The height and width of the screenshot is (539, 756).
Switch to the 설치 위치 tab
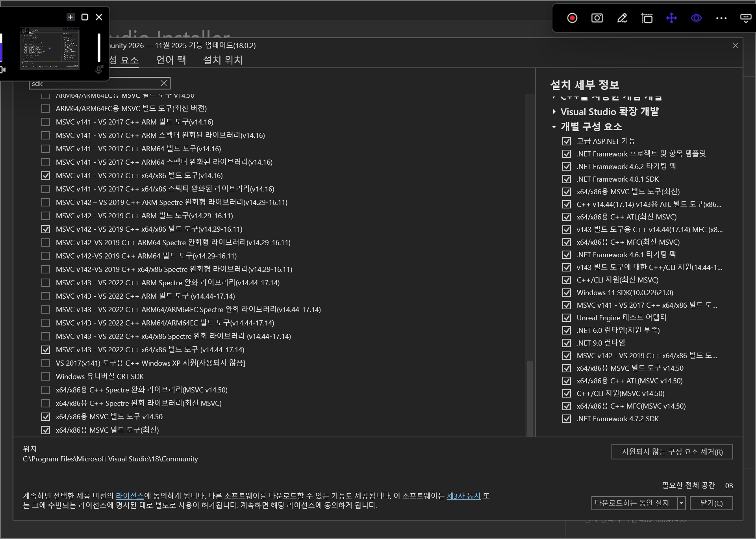tap(222, 60)
